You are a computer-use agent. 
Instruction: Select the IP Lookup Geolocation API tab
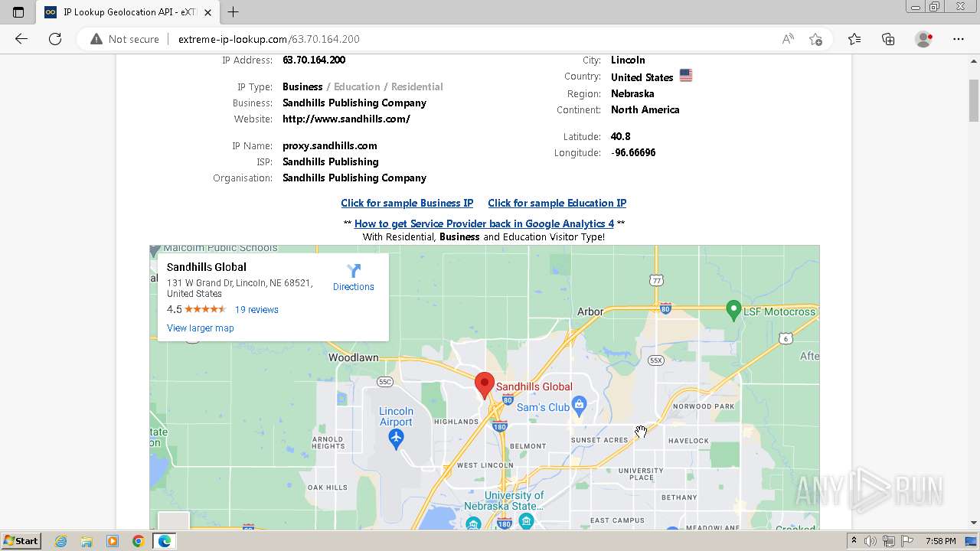129,12
